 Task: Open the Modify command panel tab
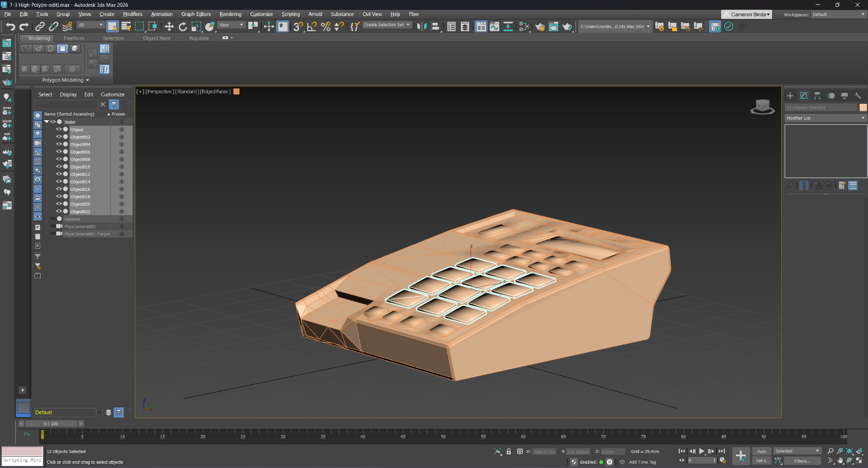(x=804, y=96)
